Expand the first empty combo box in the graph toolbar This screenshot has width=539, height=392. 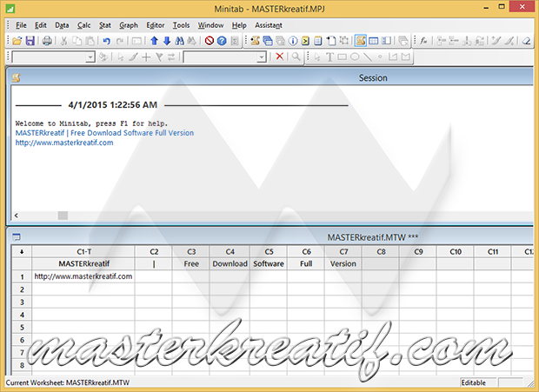[x=90, y=57]
